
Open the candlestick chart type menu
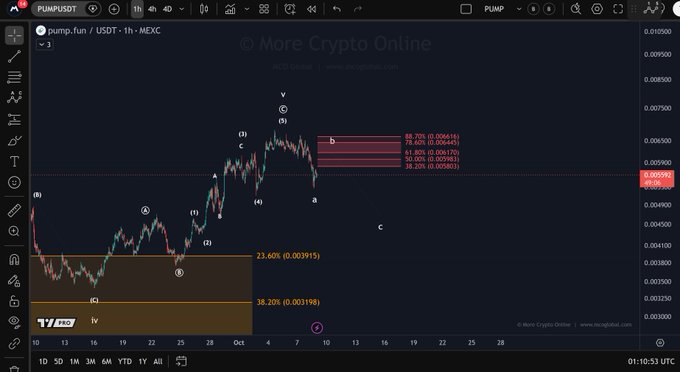[x=204, y=9]
